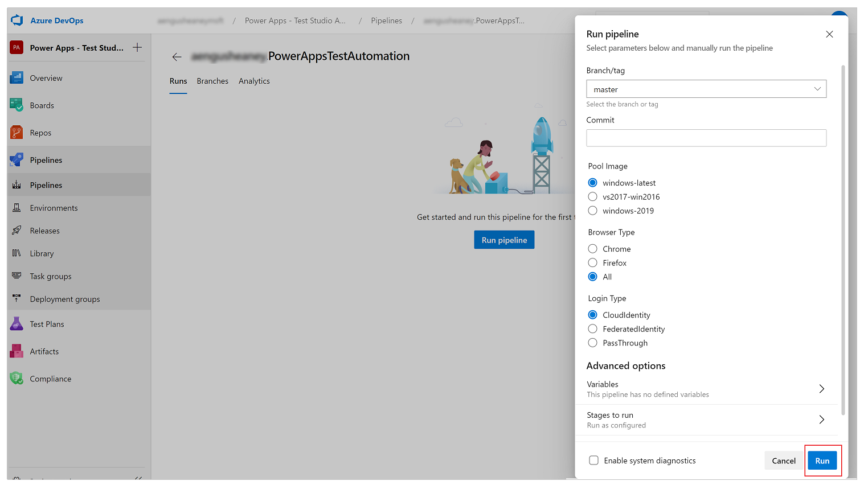Screen dimensions: 868x485
Task: Select FederatedIdentity login type
Action: pos(593,328)
